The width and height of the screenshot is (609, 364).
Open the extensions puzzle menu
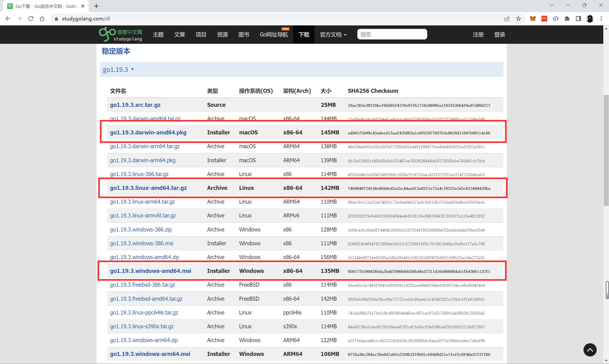567,19
